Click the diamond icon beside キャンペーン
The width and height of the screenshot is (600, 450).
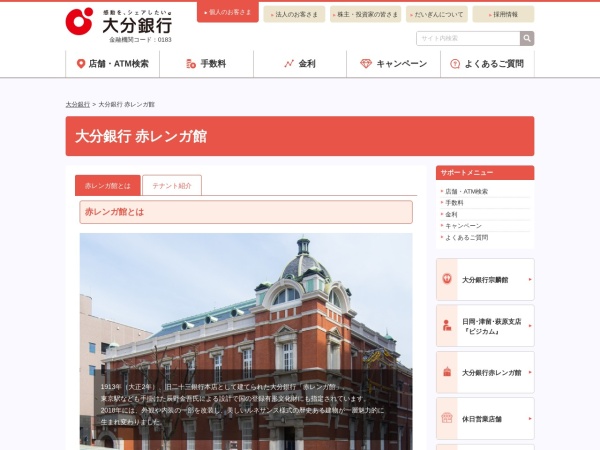click(366, 64)
